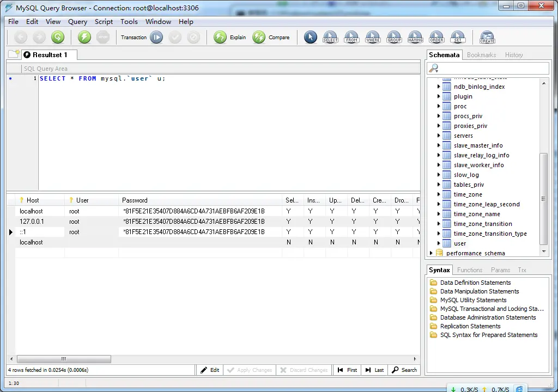Viewport: 558px width, 392px height.
Task: Go forward with the toolbar forward arrow
Action: [x=39, y=37]
